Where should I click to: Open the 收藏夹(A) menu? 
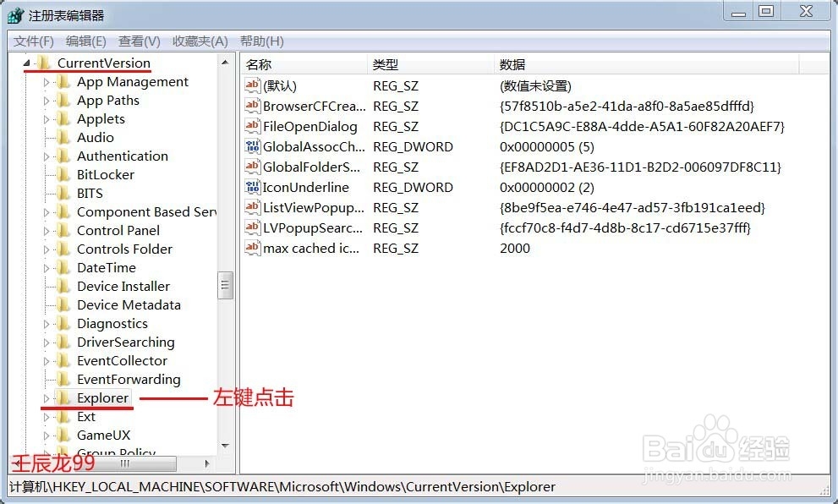[x=200, y=41]
